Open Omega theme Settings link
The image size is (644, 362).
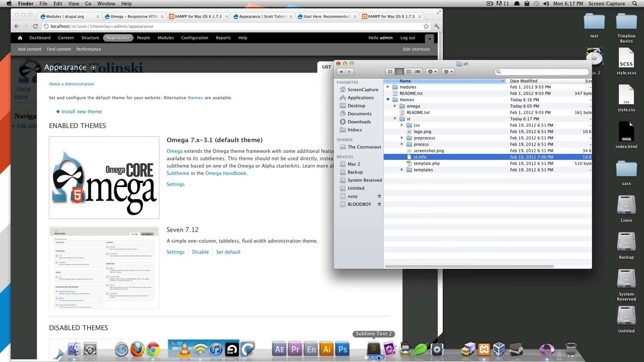pyautogui.click(x=176, y=184)
